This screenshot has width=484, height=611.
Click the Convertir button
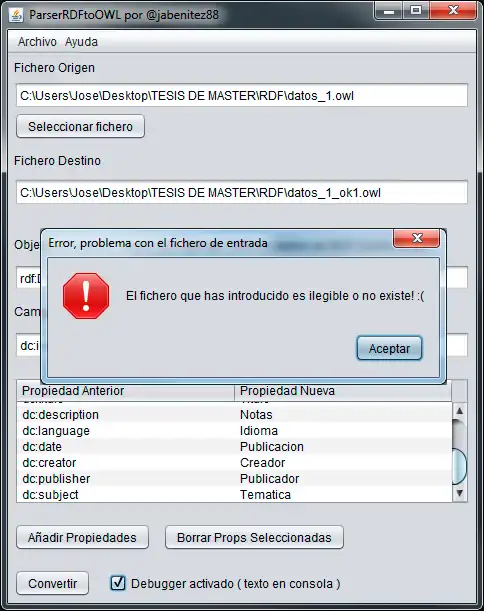coord(53,583)
